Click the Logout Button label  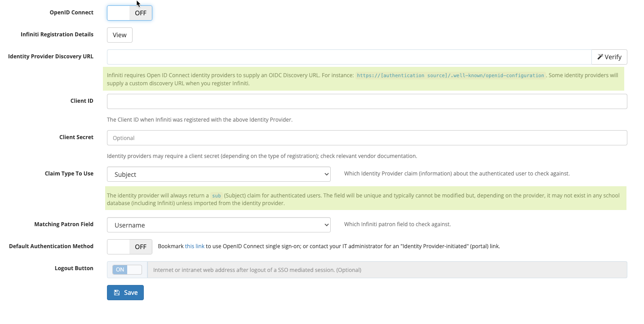click(x=74, y=268)
